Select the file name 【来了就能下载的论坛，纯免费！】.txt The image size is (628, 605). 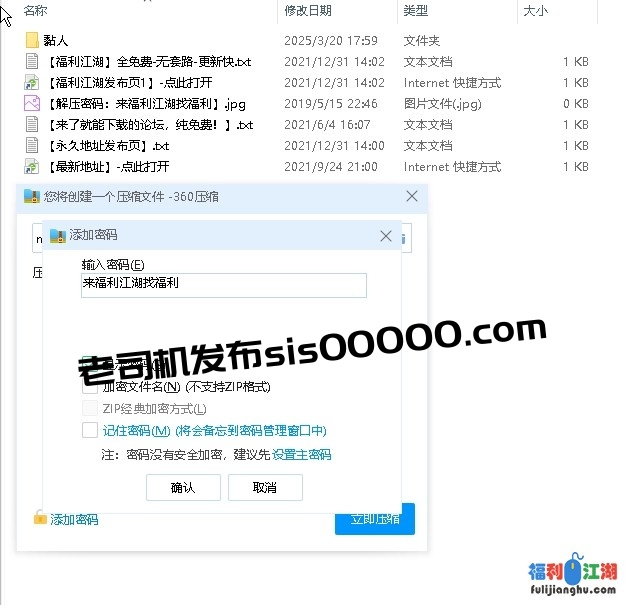pos(150,125)
